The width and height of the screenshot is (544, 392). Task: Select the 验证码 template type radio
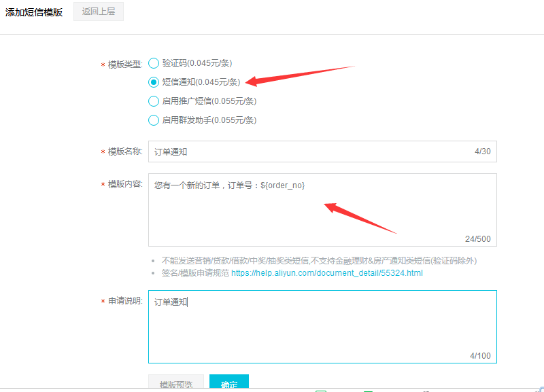click(154, 63)
